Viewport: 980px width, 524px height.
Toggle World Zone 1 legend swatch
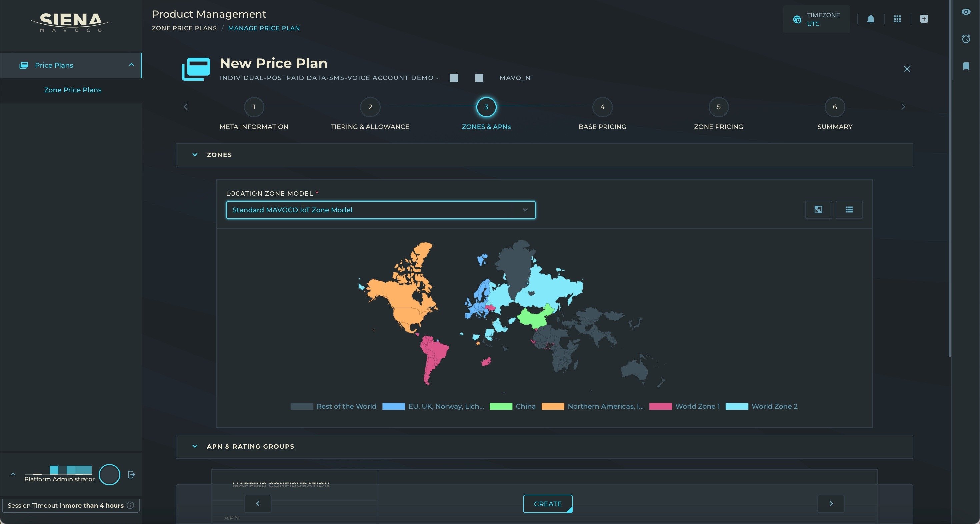coord(660,406)
